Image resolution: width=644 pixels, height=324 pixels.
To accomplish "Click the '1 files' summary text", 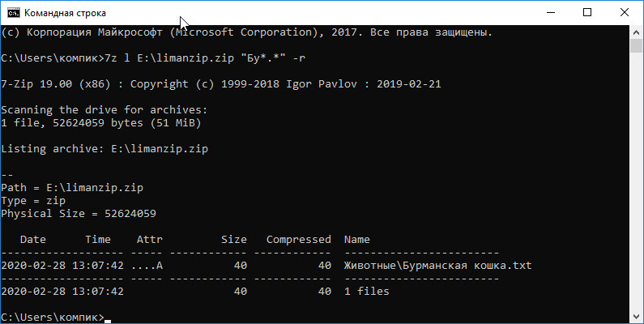I will pos(366,291).
